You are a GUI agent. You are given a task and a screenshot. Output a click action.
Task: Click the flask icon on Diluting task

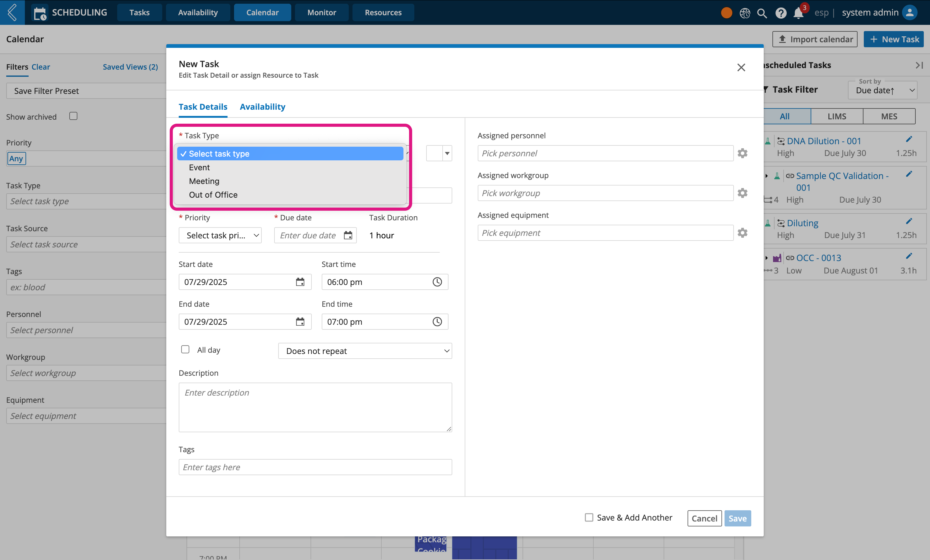coord(768,223)
